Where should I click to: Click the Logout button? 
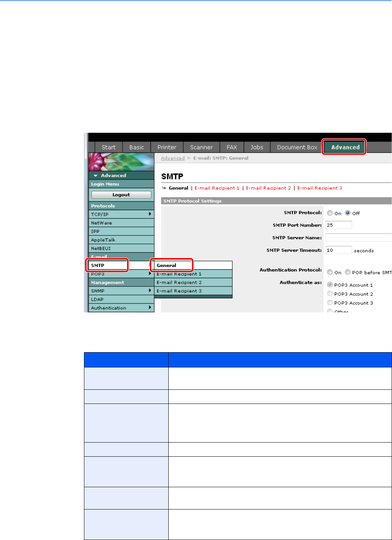tap(121, 195)
